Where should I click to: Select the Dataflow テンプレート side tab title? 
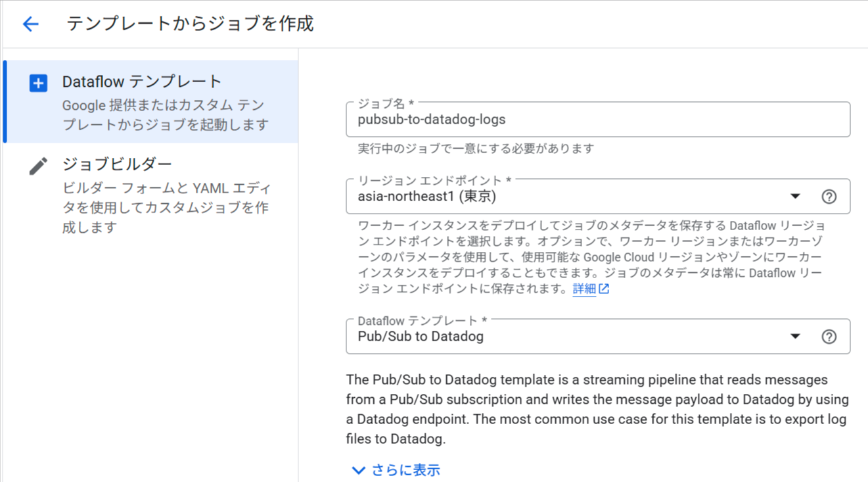(x=142, y=82)
